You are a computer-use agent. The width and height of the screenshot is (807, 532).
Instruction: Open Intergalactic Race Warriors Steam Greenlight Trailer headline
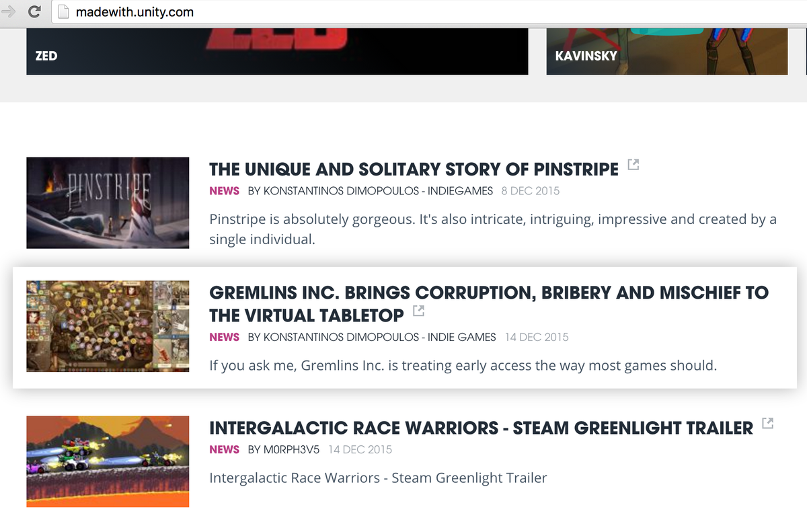[x=481, y=428]
